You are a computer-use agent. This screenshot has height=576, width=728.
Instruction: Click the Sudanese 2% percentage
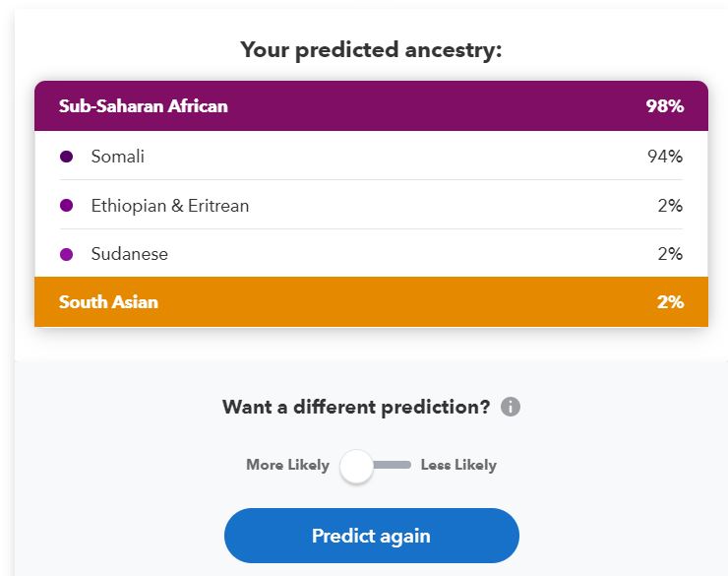[x=670, y=254]
